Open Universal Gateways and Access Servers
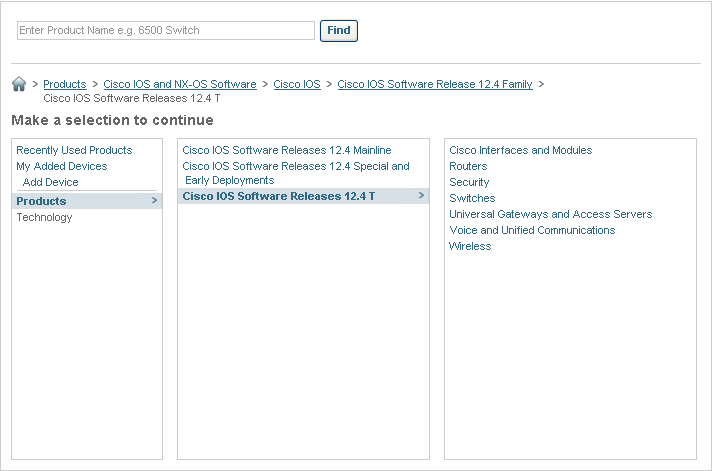Image resolution: width=720 pixels, height=471 pixels. pos(551,214)
